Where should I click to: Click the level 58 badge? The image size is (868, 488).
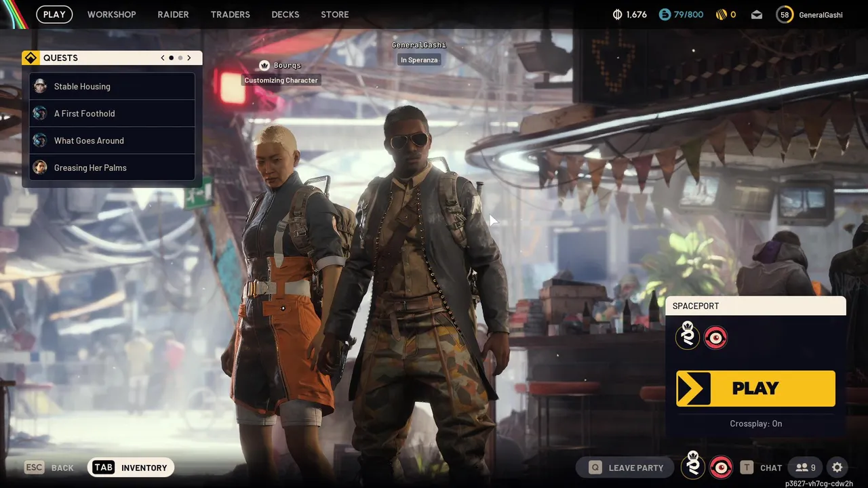point(785,14)
